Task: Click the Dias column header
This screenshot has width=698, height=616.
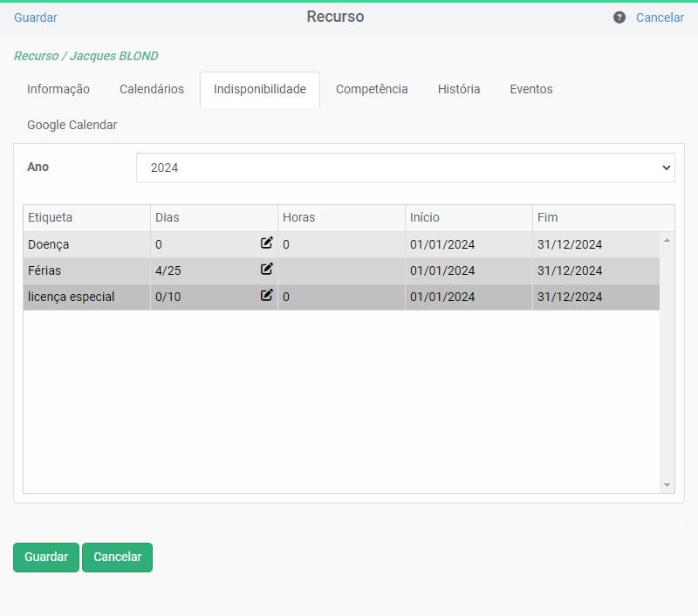Action: coord(214,217)
